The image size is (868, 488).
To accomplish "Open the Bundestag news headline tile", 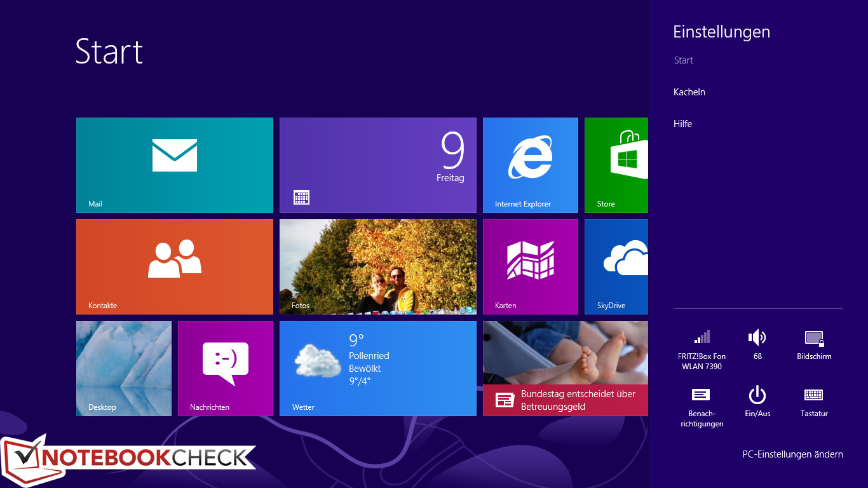I will click(566, 369).
